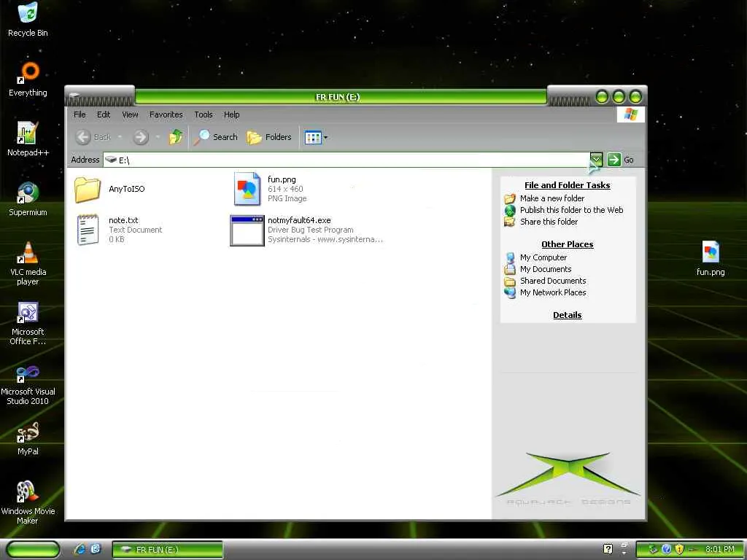Click the 8:01 PM clock
Screen dimensions: 747x560
(x=720, y=549)
